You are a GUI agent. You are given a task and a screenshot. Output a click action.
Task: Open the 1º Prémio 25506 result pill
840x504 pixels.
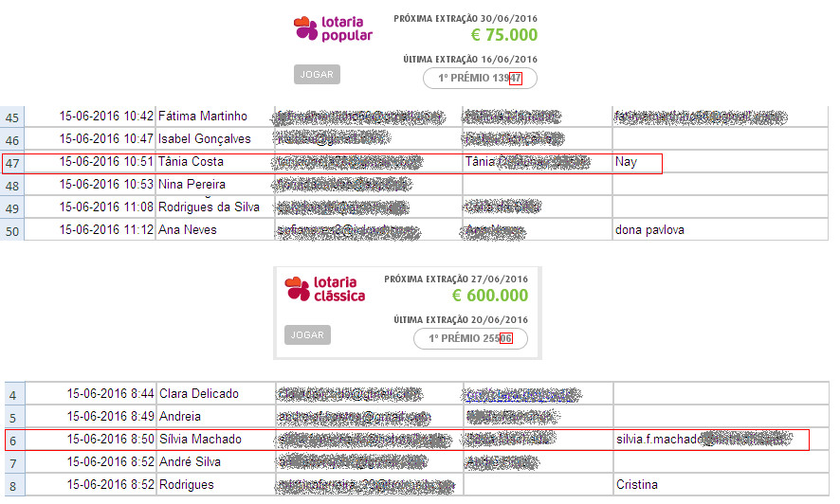click(x=470, y=338)
